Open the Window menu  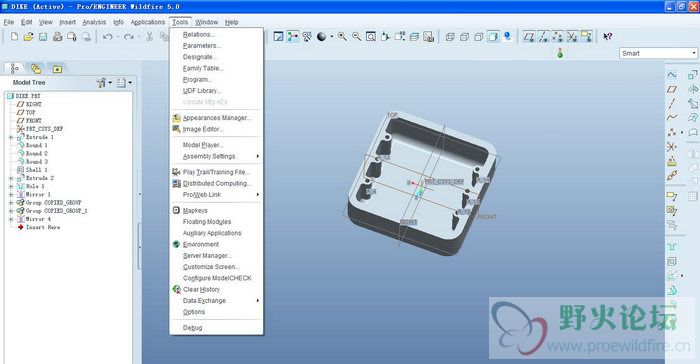click(206, 22)
